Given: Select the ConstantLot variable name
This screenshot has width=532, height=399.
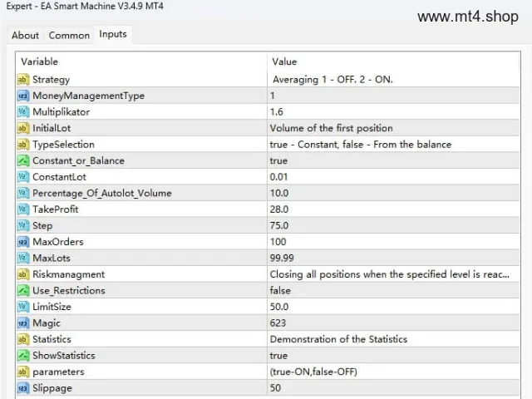Looking at the screenshot, I should pos(59,177).
